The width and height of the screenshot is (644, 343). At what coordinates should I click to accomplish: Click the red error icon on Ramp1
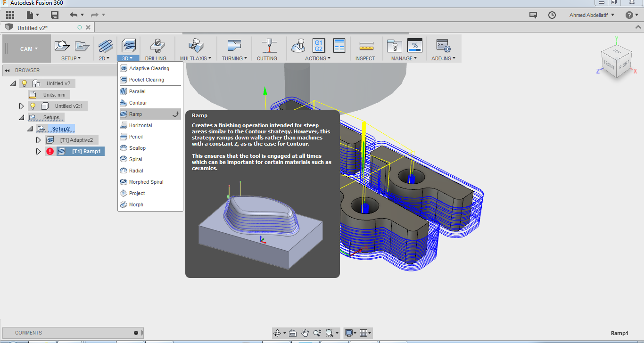[50, 151]
